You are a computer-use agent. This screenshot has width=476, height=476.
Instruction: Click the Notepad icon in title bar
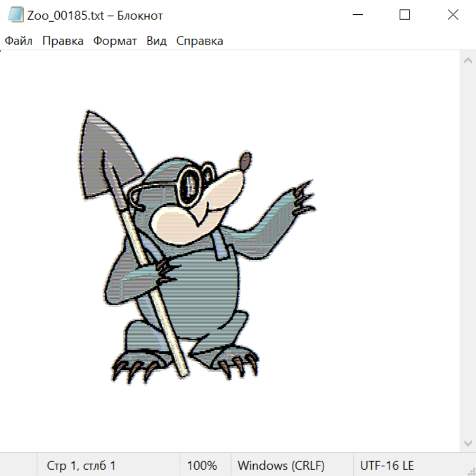pyautogui.click(x=16, y=15)
